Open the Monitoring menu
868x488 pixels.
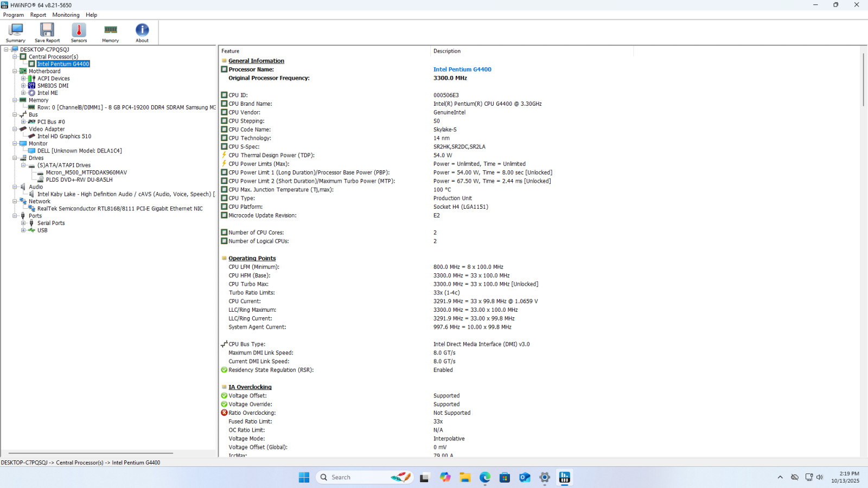66,15
